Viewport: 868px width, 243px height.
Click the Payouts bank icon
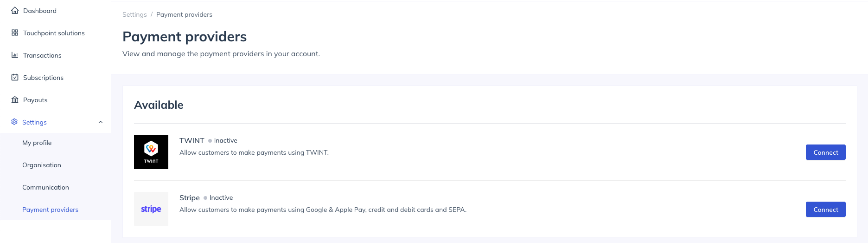point(15,100)
